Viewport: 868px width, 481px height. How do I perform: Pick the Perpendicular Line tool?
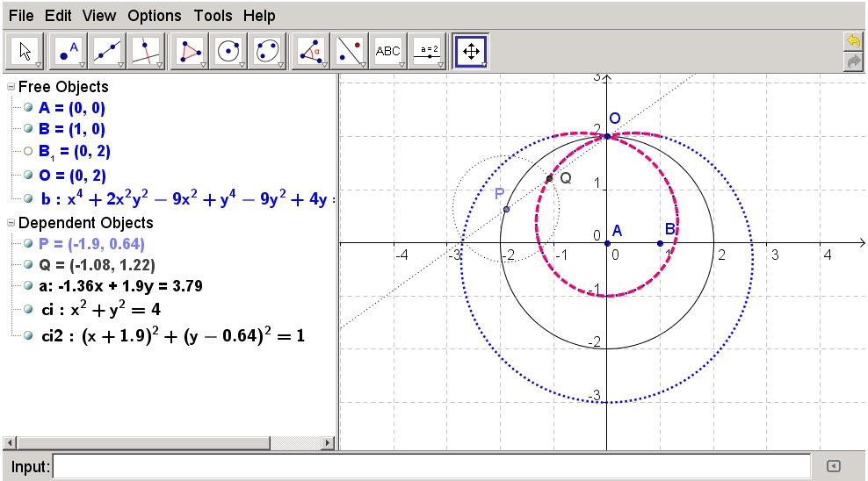pos(146,52)
